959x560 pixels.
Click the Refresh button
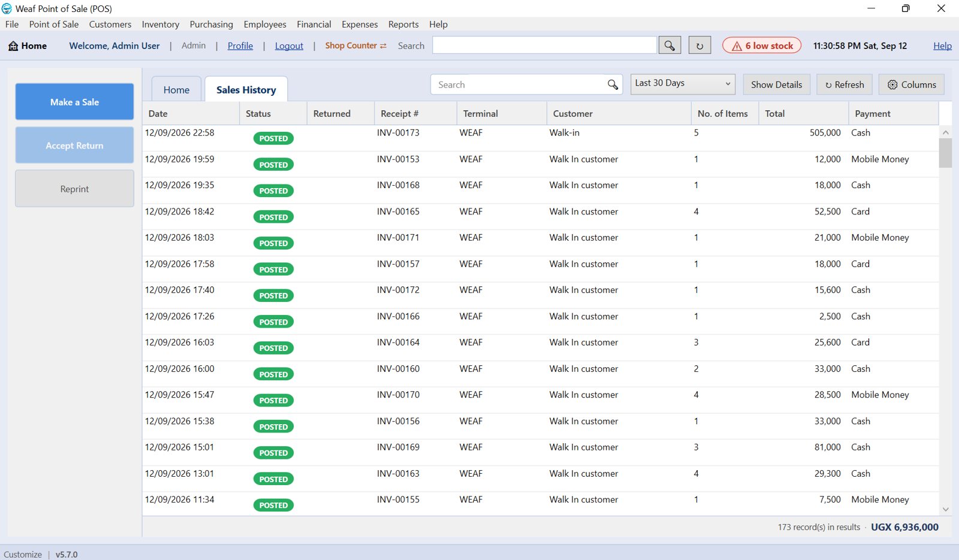point(845,84)
